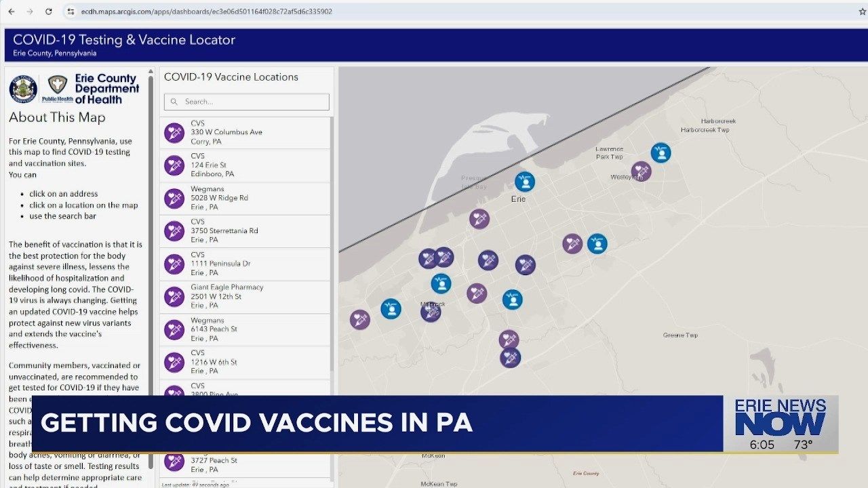
Task: Click the About This Map panel scrollbar
Action: point(151,271)
